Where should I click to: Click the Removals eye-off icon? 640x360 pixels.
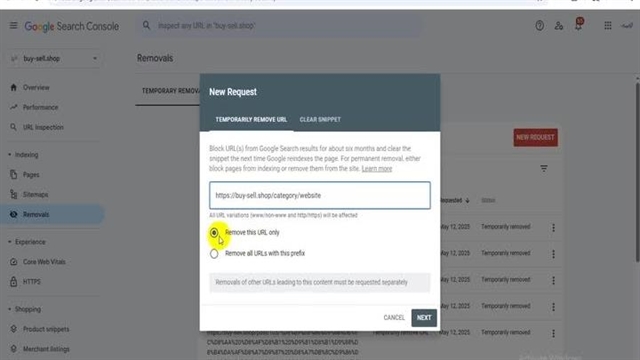[x=13, y=214]
